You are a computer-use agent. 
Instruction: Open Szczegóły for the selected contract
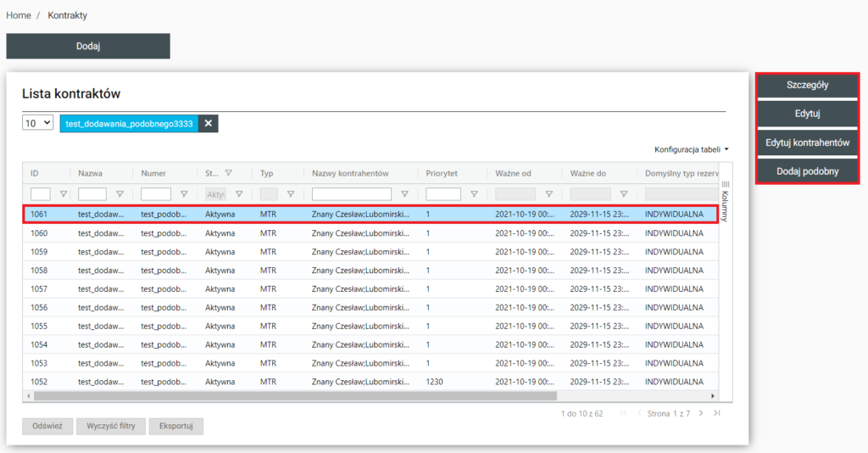(807, 85)
